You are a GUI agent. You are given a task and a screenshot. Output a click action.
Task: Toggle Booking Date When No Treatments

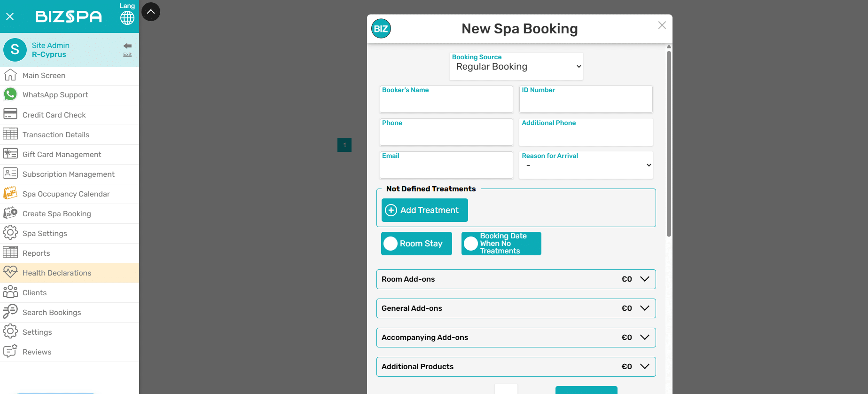tap(471, 244)
